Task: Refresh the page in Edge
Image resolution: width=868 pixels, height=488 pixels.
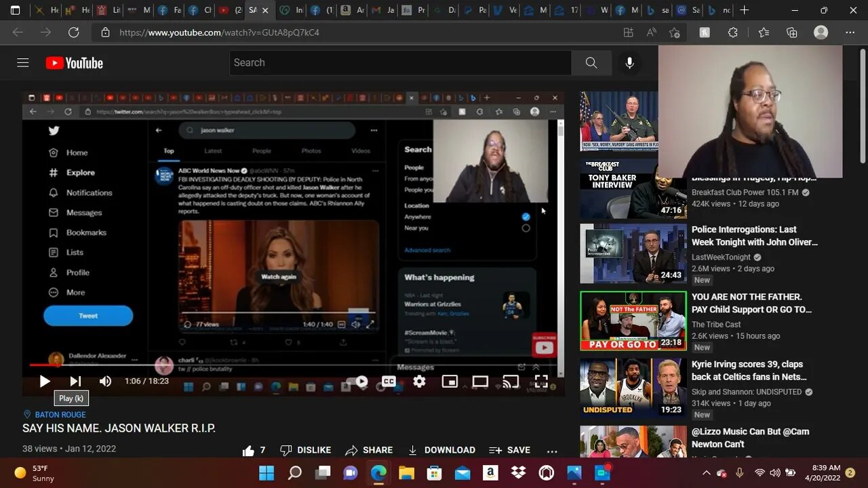Action: coord(73,33)
